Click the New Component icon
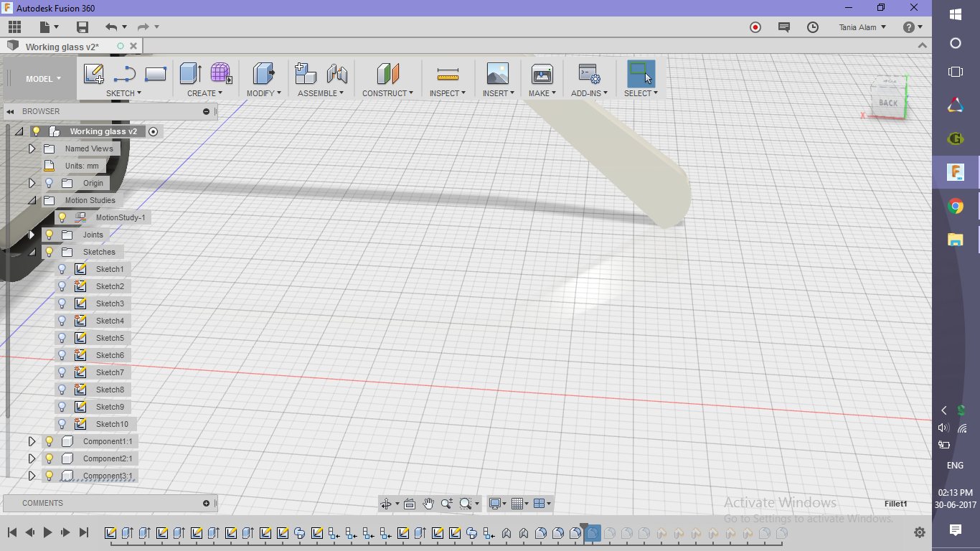The image size is (980, 551). coord(306,73)
